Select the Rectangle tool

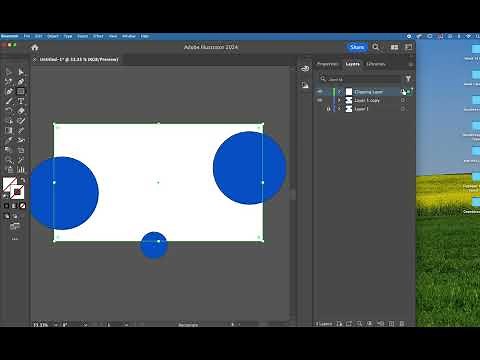tap(21, 91)
